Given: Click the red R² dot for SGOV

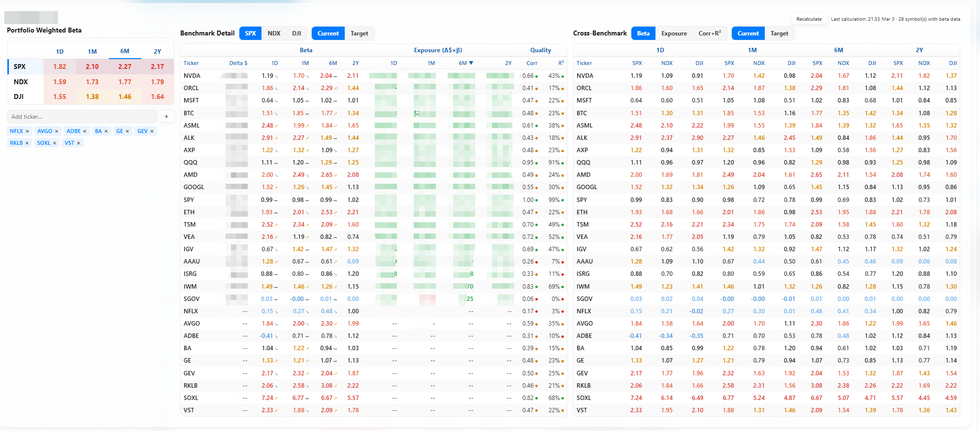Looking at the screenshot, I should point(562,299).
